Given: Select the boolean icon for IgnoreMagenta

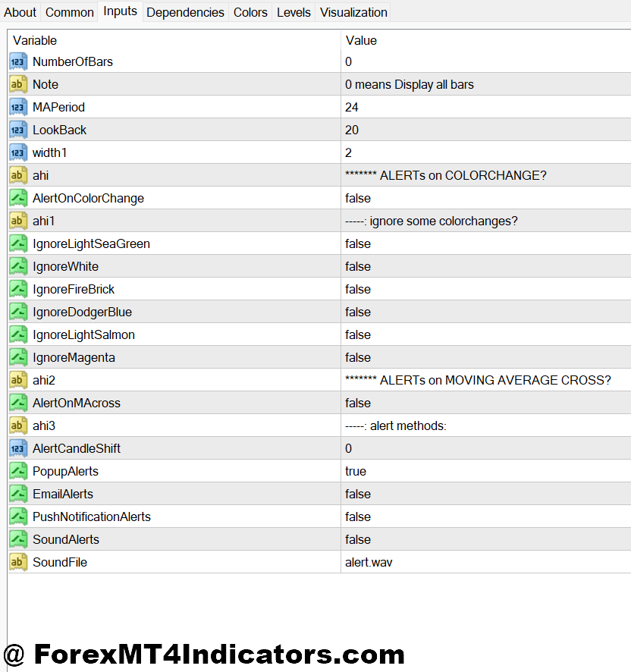Looking at the screenshot, I should (x=18, y=357).
